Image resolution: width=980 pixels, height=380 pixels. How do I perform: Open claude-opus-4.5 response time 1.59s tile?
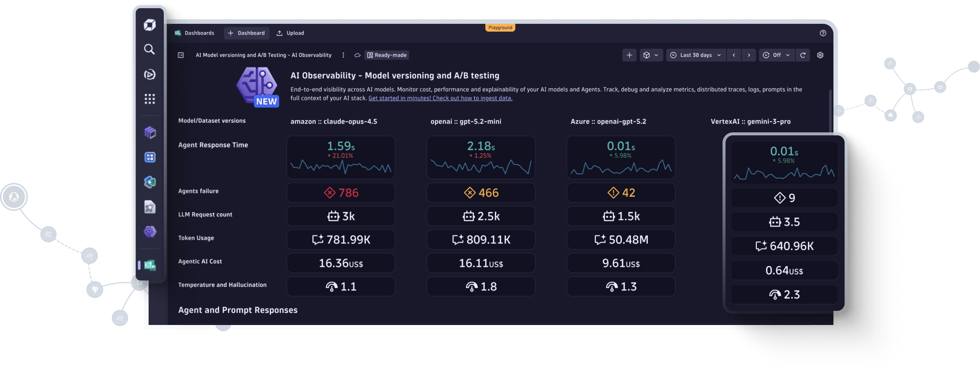click(x=341, y=157)
